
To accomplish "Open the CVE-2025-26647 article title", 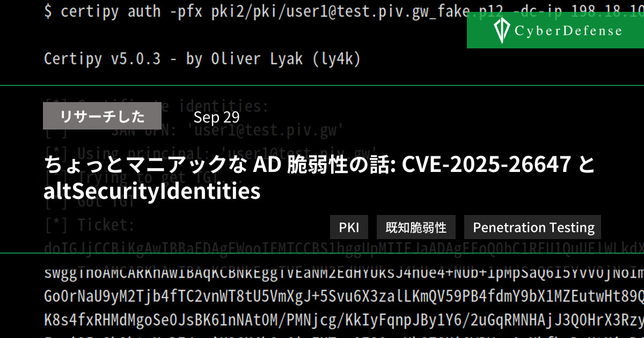I will 319,178.
